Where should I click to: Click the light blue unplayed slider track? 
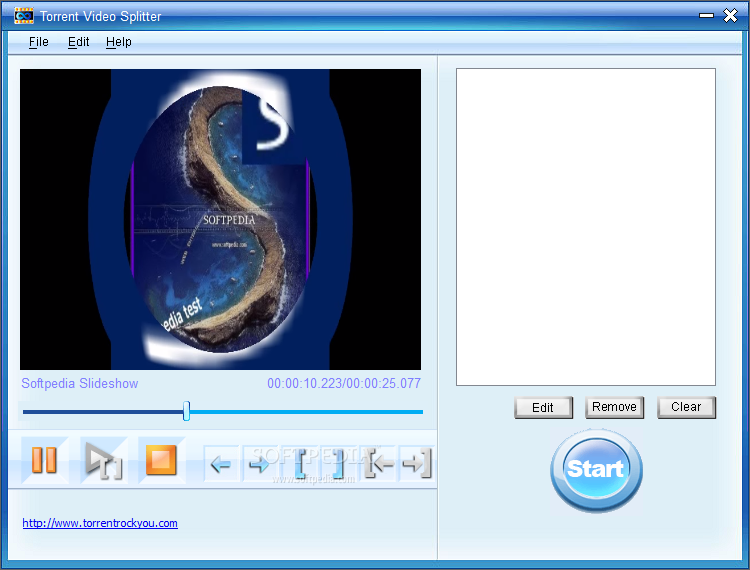306,412
